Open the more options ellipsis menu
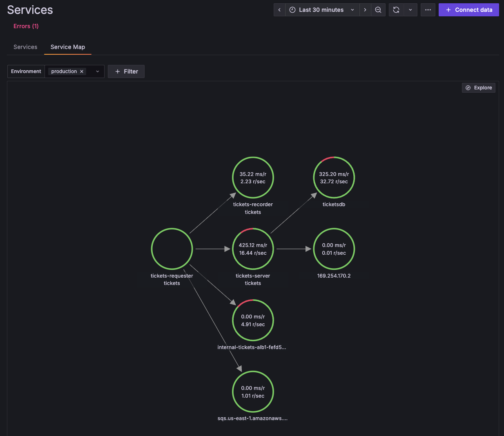Screen dimensions: 504x436 [428, 10]
